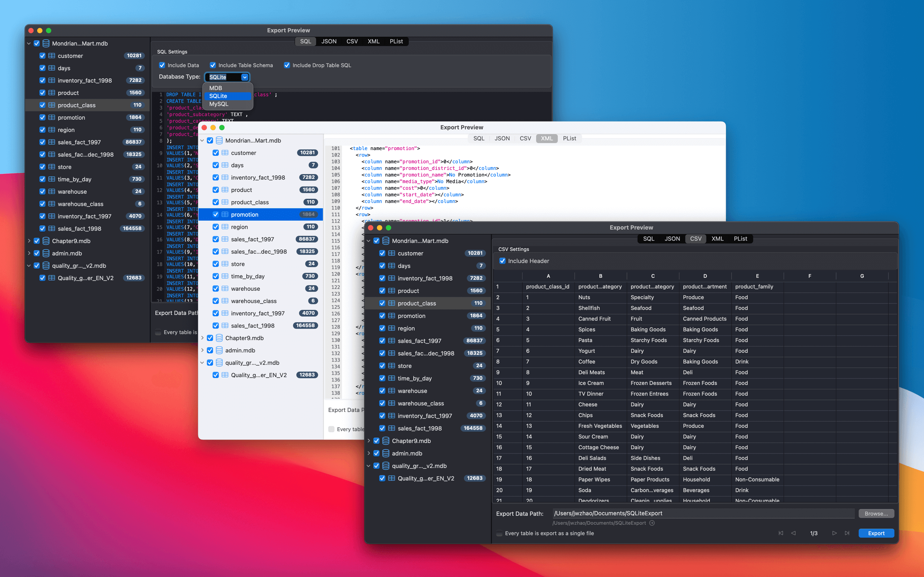This screenshot has width=924, height=577.
Task: Uncheck Include Drop Table SQL
Action: (287, 65)
